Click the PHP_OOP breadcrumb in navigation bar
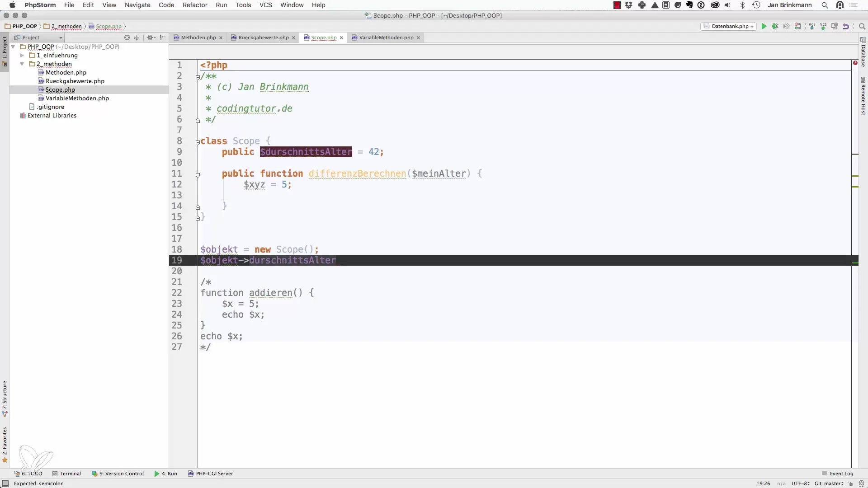Image resolution: width=868 pixels, height=488 pixels. tap(21, 26)
